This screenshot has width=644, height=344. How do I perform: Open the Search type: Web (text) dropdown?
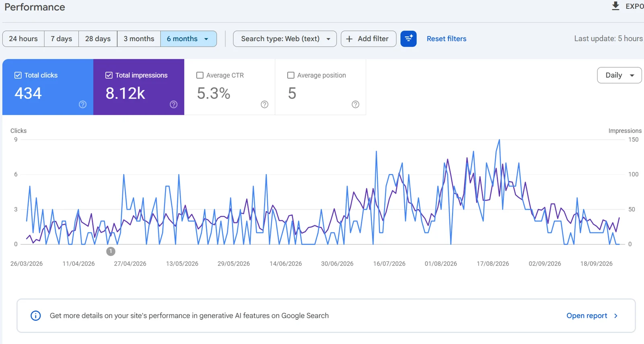click(x=285, y=39)
